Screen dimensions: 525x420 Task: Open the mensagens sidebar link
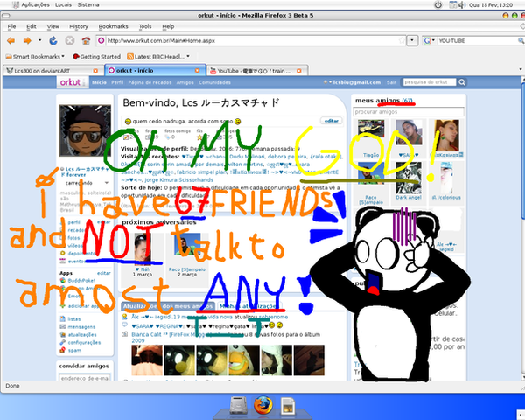point(81,327)
